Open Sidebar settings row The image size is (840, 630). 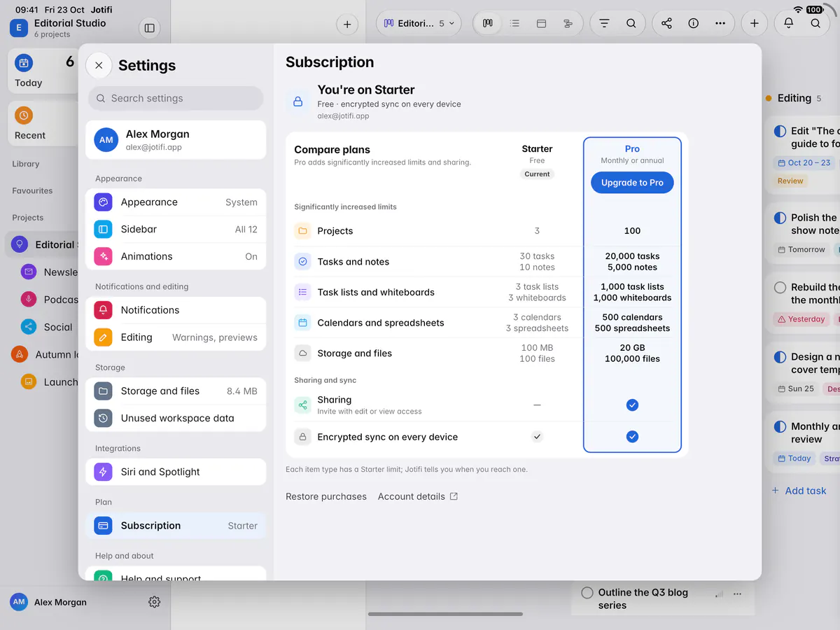pos(176,229)
